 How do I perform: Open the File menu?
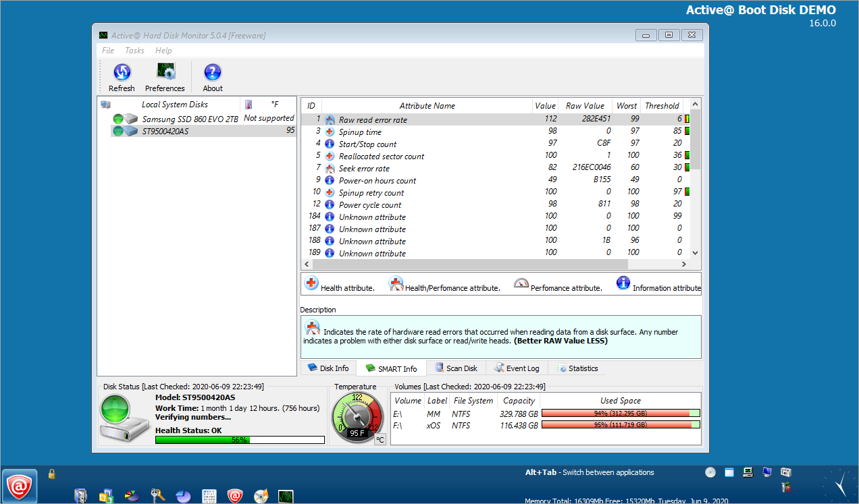click(108, 51)
